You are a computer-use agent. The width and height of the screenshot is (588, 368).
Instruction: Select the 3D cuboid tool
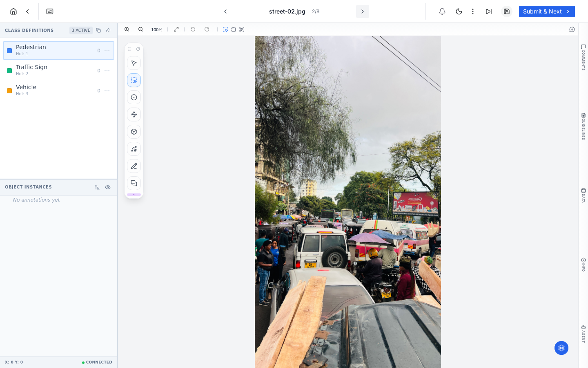click(134, 132)
